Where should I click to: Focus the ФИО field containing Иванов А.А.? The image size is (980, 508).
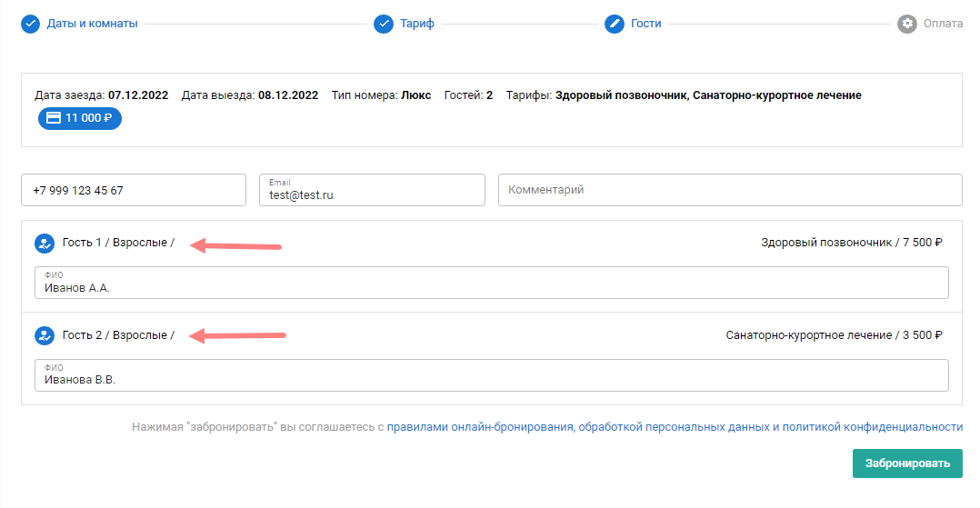pos(491,283)
